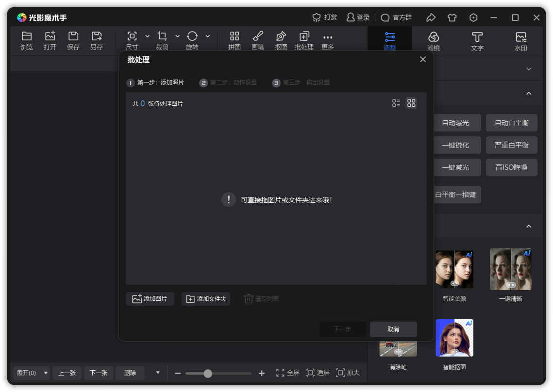Open the 画笔 brush tool
Viewport: 553px width, 392px height.
[x=258, y=40]
